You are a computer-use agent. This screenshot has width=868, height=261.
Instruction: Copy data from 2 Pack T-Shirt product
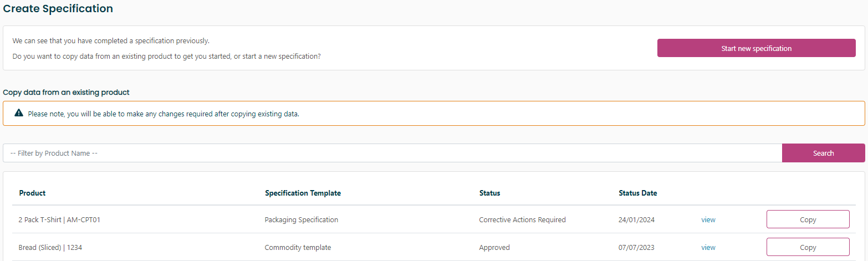[808, 219]
